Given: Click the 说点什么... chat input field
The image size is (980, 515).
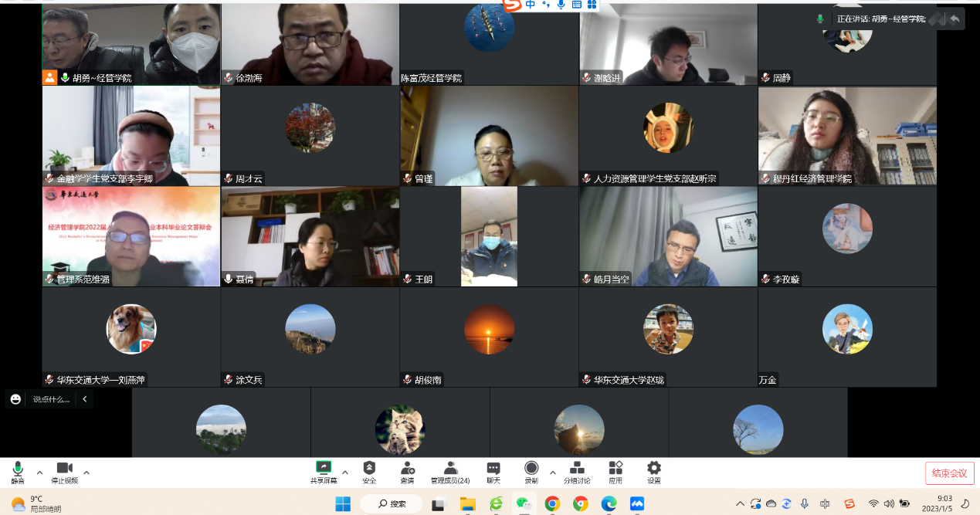Looking at the screenshot, I should pyautogui.click(x=51, y=399).
